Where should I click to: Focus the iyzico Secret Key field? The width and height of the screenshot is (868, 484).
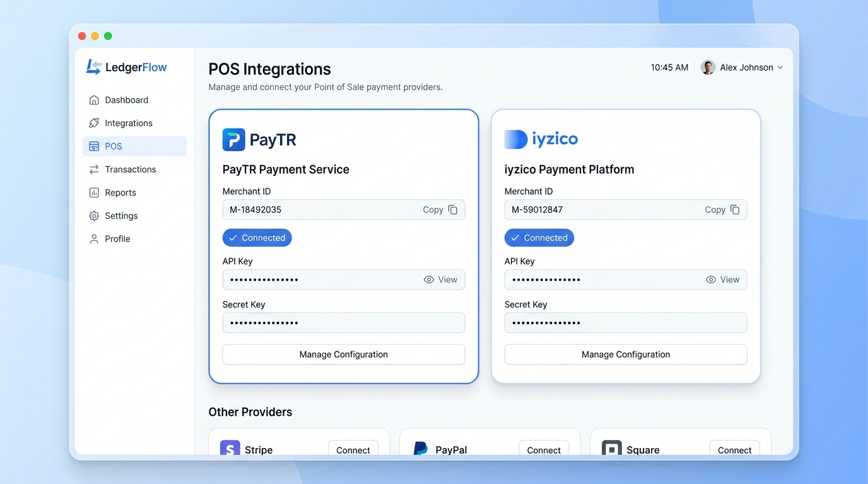tap(626, 323)
